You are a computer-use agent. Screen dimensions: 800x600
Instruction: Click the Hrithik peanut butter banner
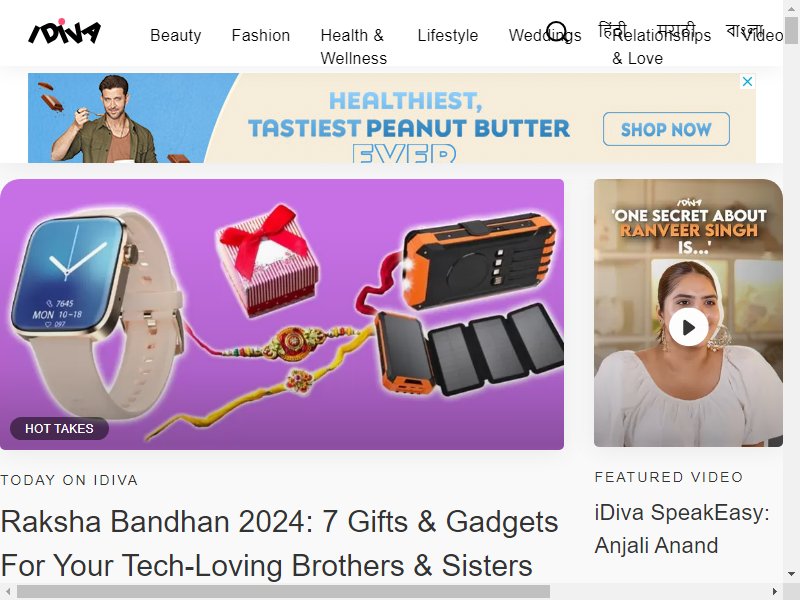click(391, 118)
